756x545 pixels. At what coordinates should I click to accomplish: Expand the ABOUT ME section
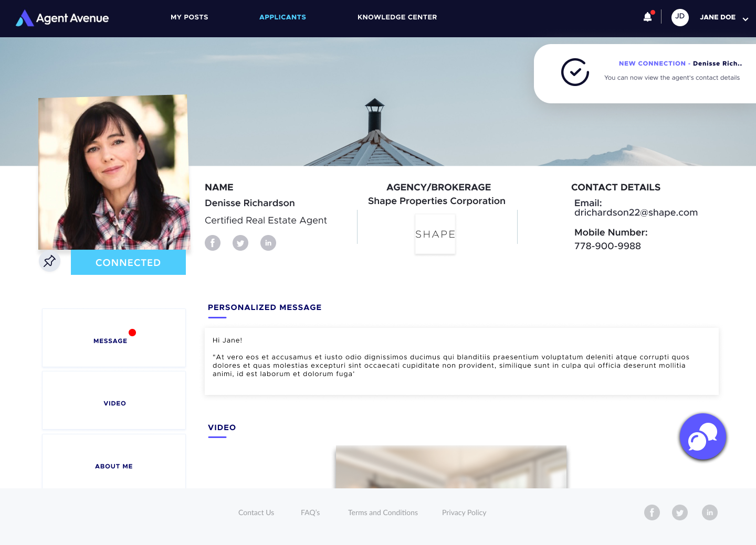pos(113,466)
